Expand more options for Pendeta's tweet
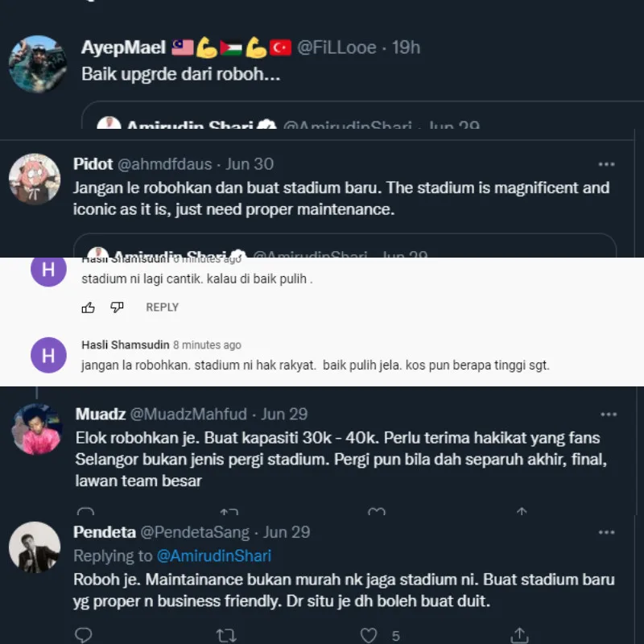This screenshot has height=644, width=644. 608,532
